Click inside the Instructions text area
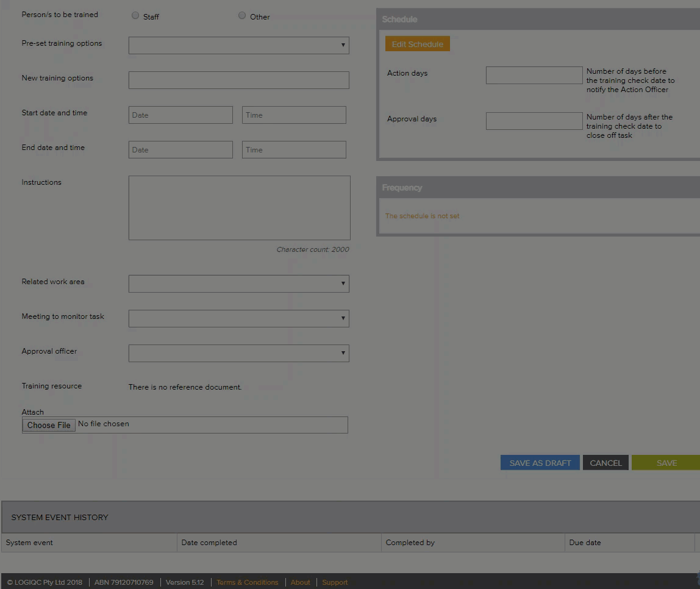This screenshot has height=589, width=700. coord(239,207)
